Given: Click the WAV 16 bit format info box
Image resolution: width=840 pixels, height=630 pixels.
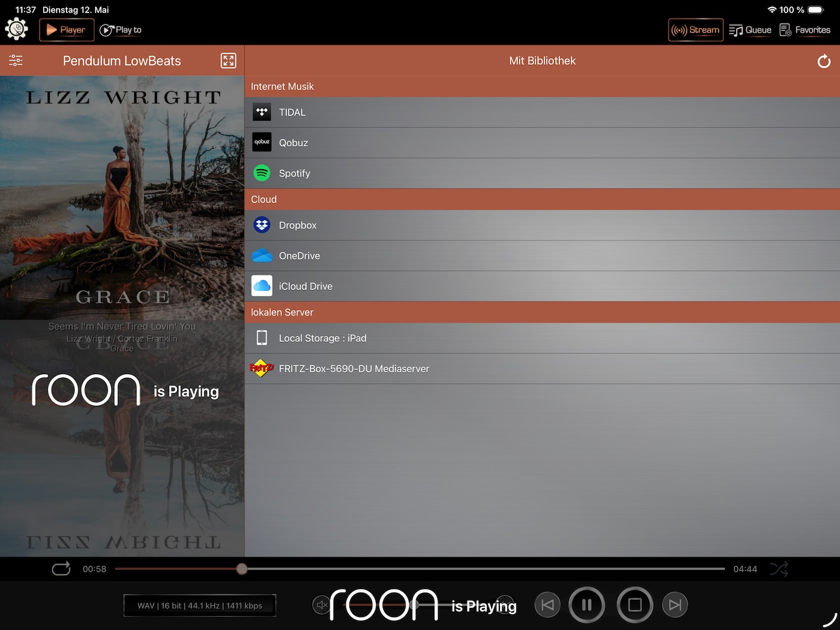Looking at the screenshot, I should pos(199,605).
